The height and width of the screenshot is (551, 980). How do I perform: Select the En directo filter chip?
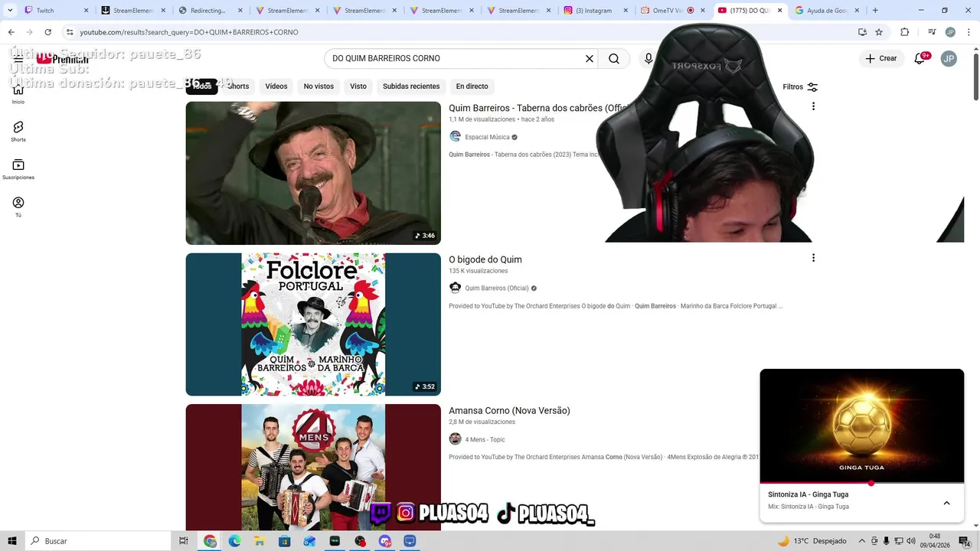coord(472,86)
